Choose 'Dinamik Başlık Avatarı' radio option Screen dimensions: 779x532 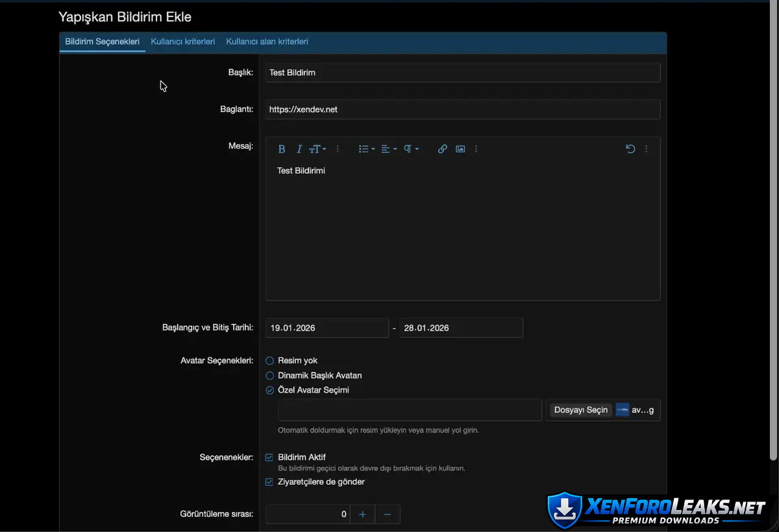tap(270, 376)
